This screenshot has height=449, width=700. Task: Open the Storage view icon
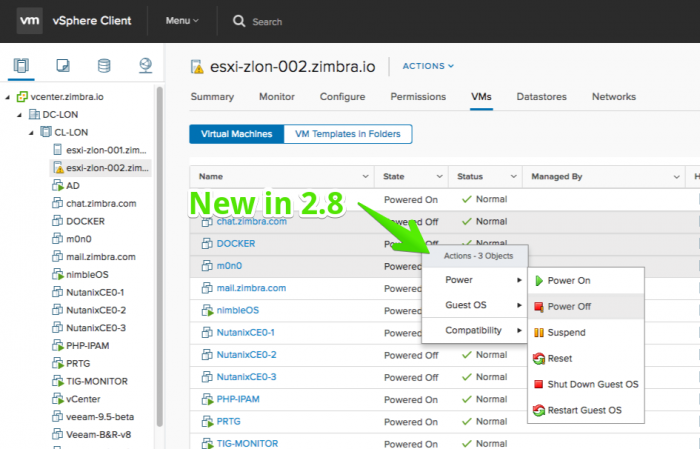coord(104,66)
